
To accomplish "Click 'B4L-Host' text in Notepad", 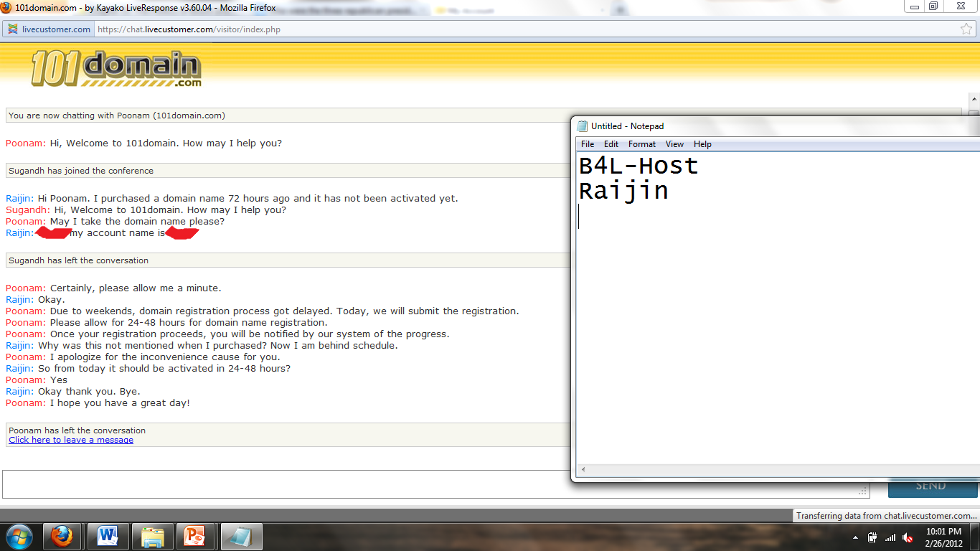I will point(639,166).
